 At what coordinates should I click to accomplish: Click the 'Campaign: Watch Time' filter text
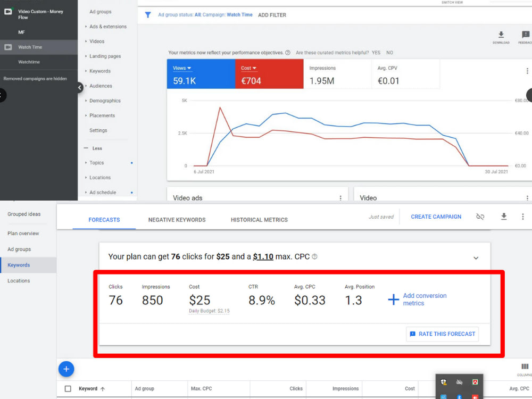click(227, 15)
